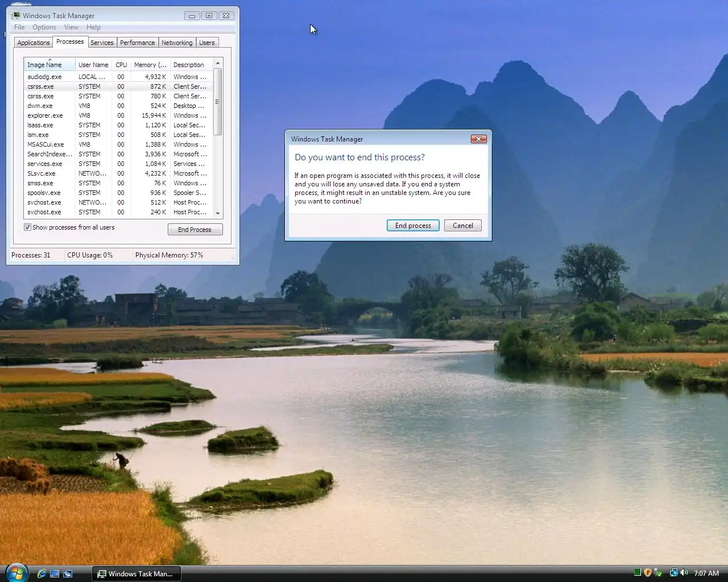
Task: Open the Help menu
Action: tap(93, 27)
